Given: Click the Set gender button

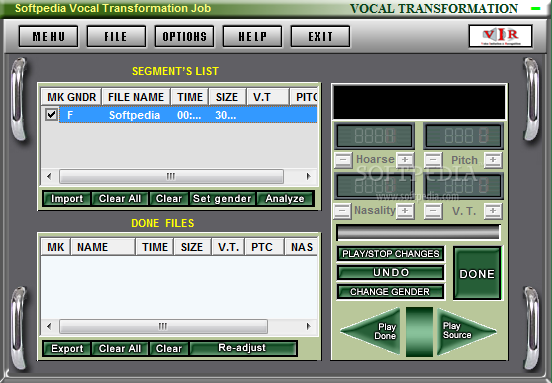Looking at the screenshot, I should [222, 199].
